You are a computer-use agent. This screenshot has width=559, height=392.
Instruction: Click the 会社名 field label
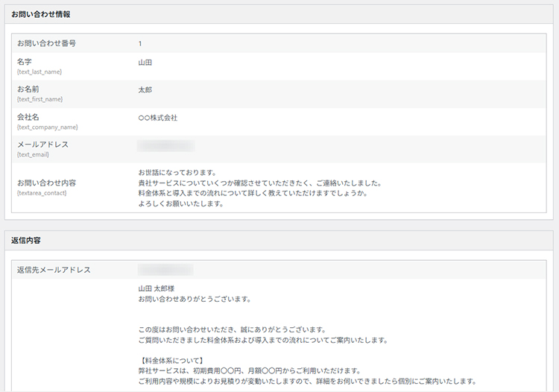point(28,117)
